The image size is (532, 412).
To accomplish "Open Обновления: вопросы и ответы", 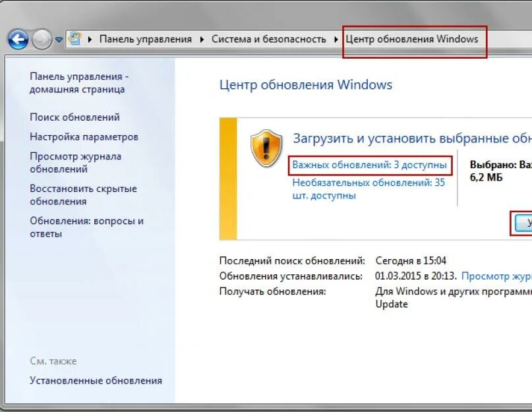I will [86, 227].
